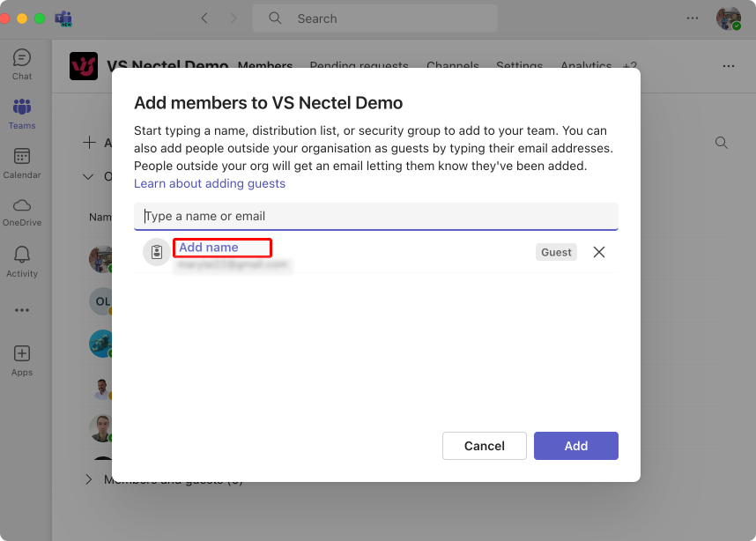Open team more options ellipsis
This screenshot has height=541, width=756.
729,66
